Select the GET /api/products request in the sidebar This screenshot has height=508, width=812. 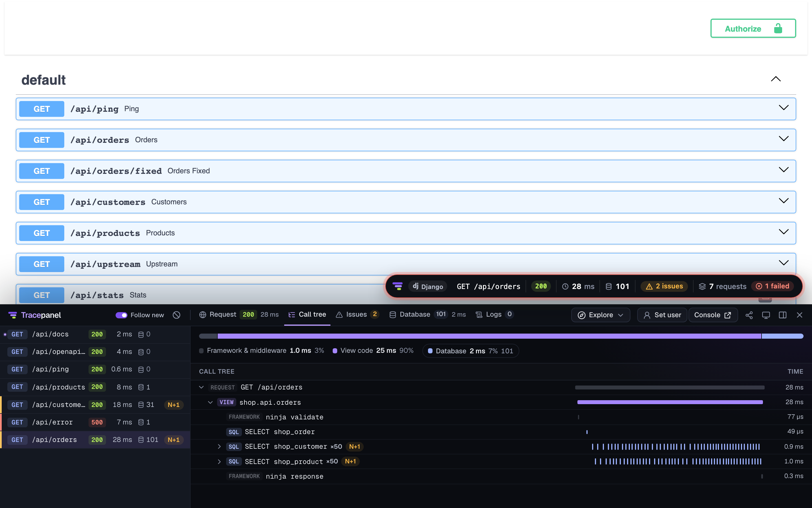[95, 387]
